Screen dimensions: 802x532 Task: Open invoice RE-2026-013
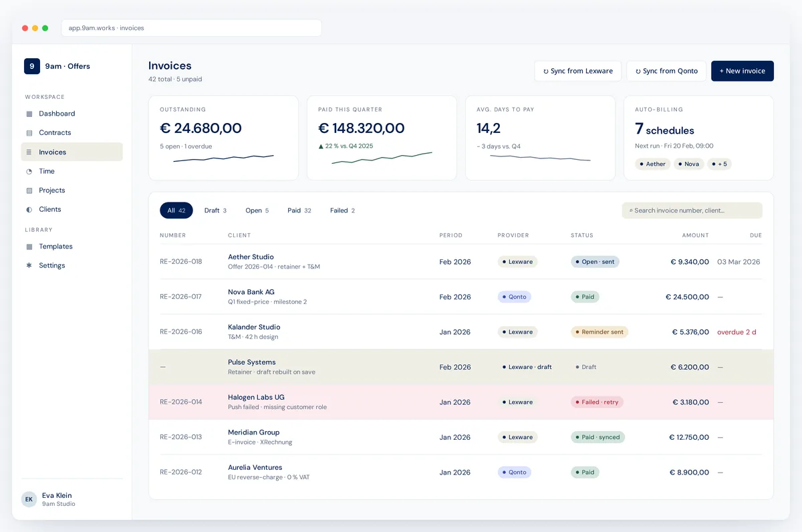click(181, 437)
